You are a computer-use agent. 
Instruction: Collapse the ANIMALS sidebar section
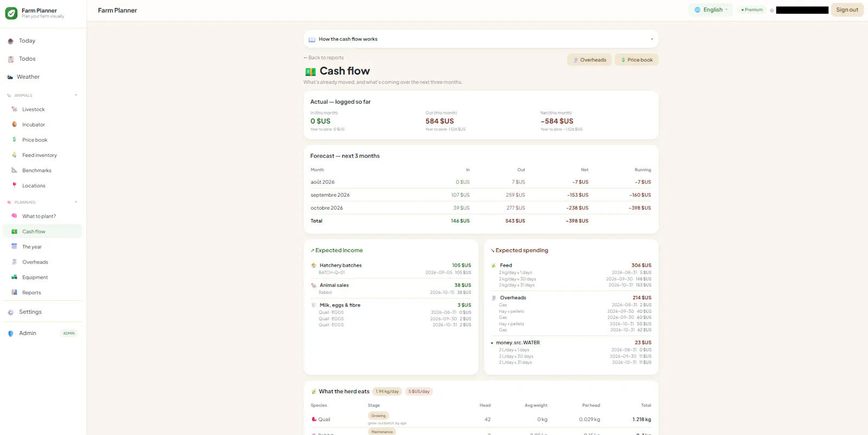click(x=76, y=95)
